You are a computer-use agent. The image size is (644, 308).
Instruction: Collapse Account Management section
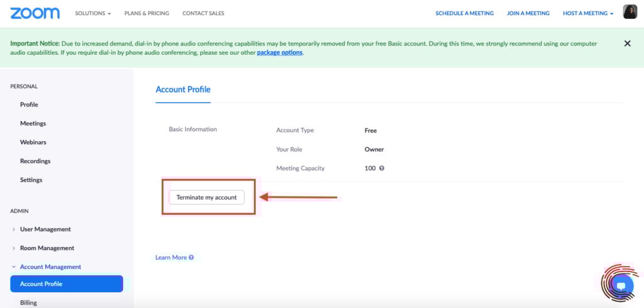pos(46,267)
